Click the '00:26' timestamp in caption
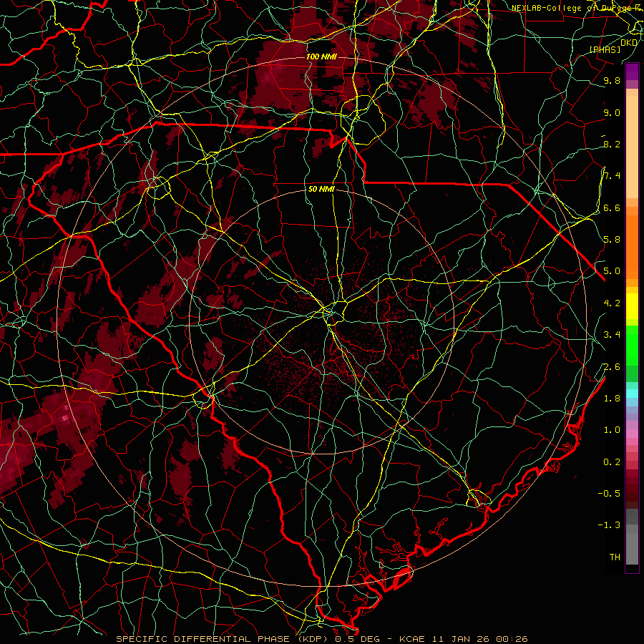The width and height of the screenshot is (644, 644). 512,639
